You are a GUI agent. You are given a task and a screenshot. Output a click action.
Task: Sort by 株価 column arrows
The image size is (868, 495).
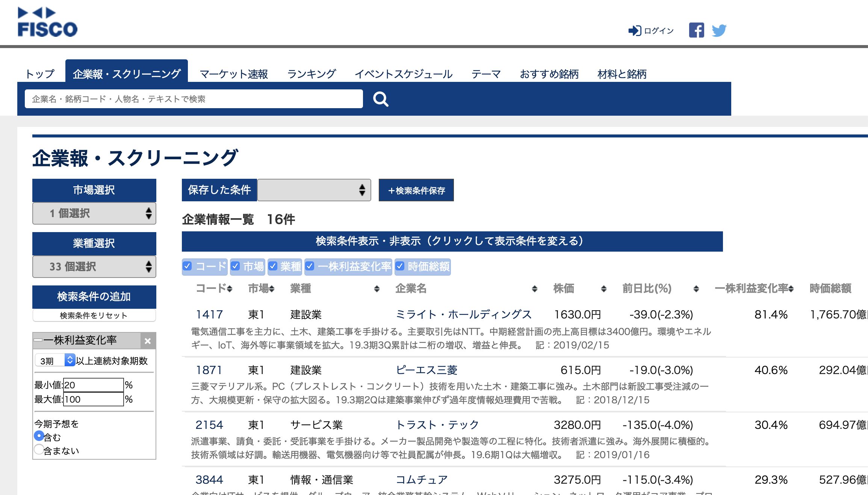tap(604, 289)
